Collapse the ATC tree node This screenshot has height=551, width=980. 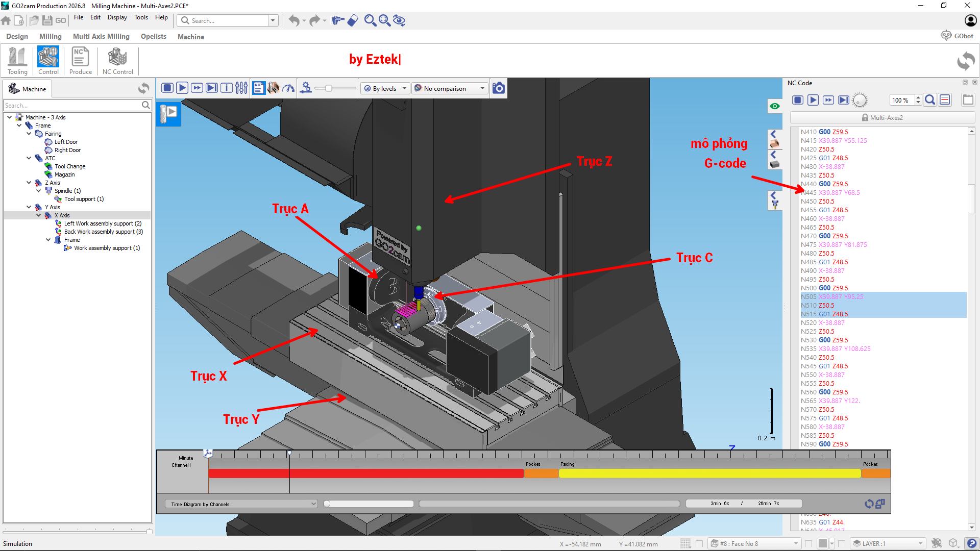coord(29,158)
